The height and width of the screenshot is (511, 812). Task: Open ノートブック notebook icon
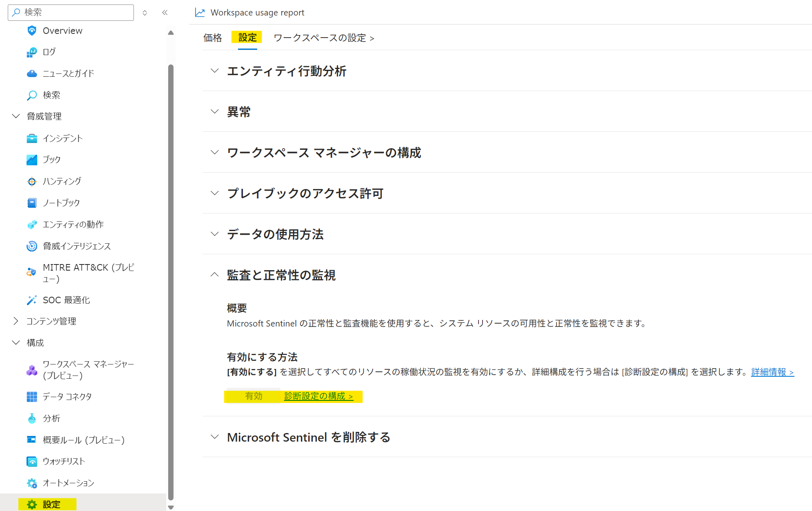coord(32,203)
